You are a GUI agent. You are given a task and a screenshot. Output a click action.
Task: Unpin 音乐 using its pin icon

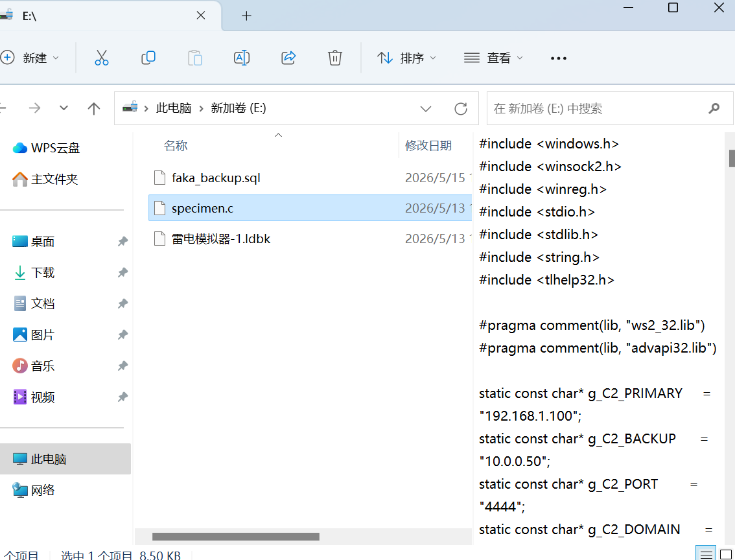[x=122, y=366]
